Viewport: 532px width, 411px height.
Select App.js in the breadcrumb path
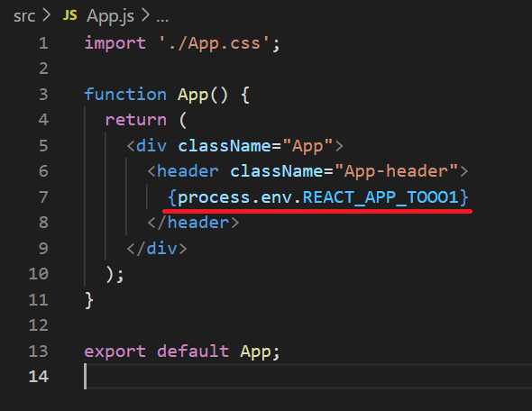click(110, 16)
